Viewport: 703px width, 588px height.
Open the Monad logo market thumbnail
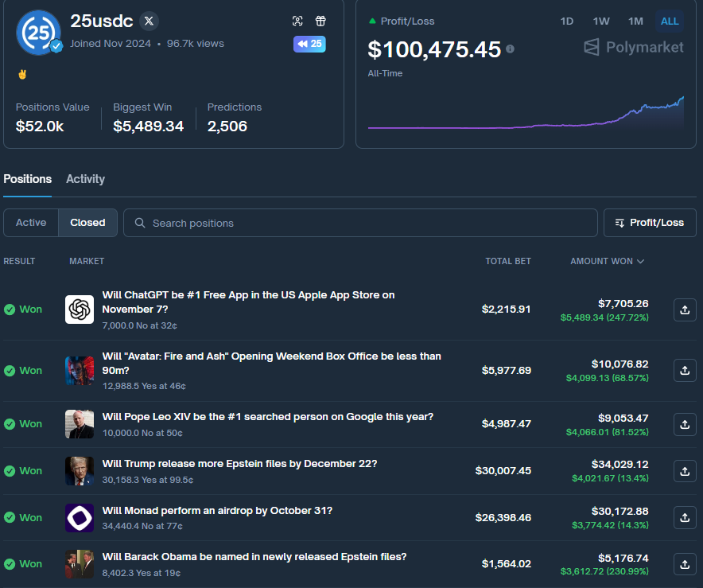point(80,518)
